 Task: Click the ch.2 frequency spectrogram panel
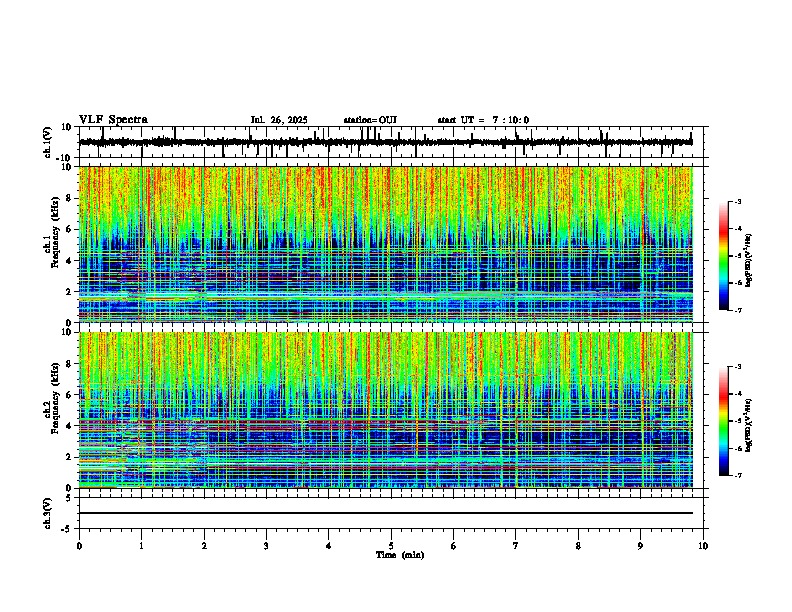(x=386, y=410)
